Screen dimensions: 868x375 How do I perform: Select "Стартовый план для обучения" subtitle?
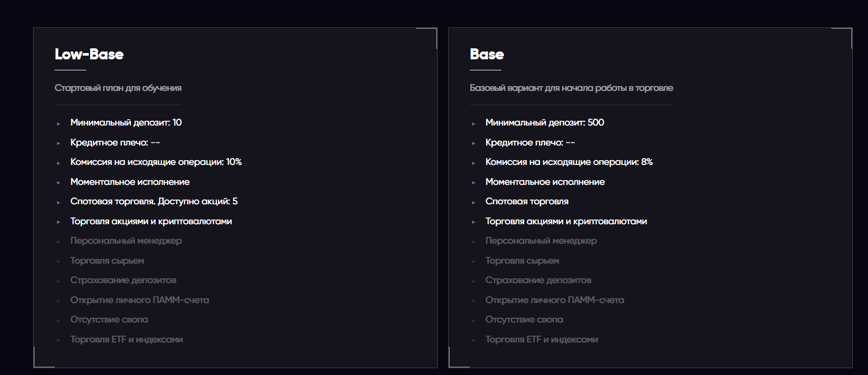118,88
